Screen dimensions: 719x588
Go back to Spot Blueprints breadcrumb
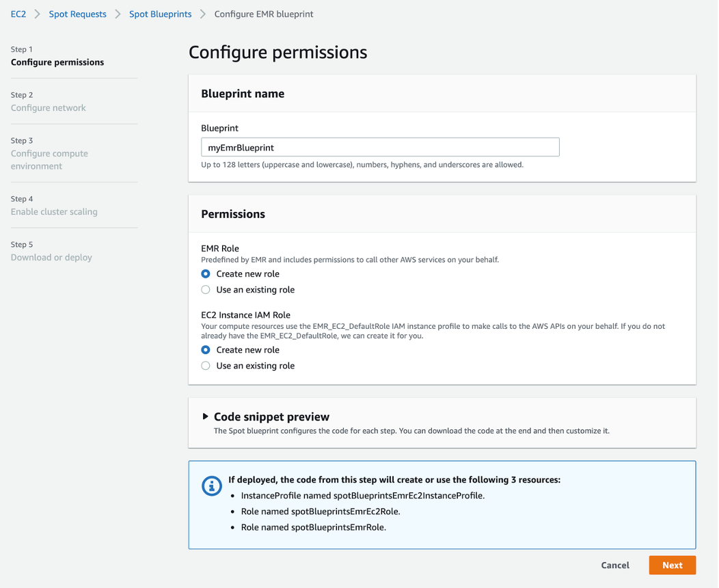(x=161, y=14)
